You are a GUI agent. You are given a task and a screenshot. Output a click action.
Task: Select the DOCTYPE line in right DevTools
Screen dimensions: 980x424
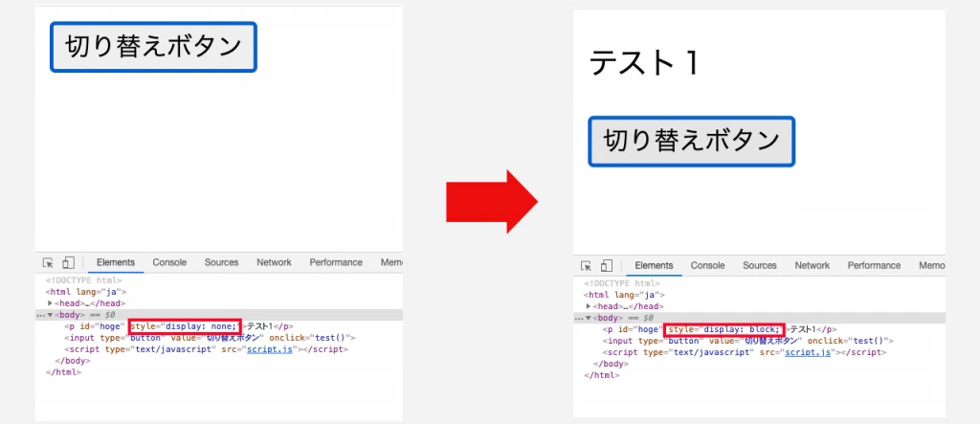tap(622, 284)
